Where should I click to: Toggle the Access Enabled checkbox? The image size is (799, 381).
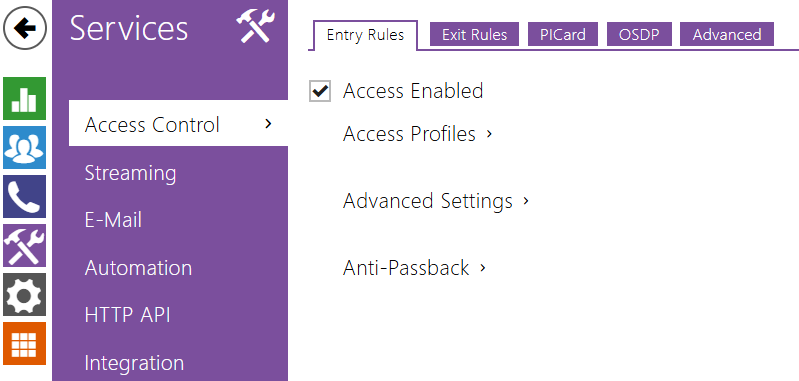[x=319, y=91]
